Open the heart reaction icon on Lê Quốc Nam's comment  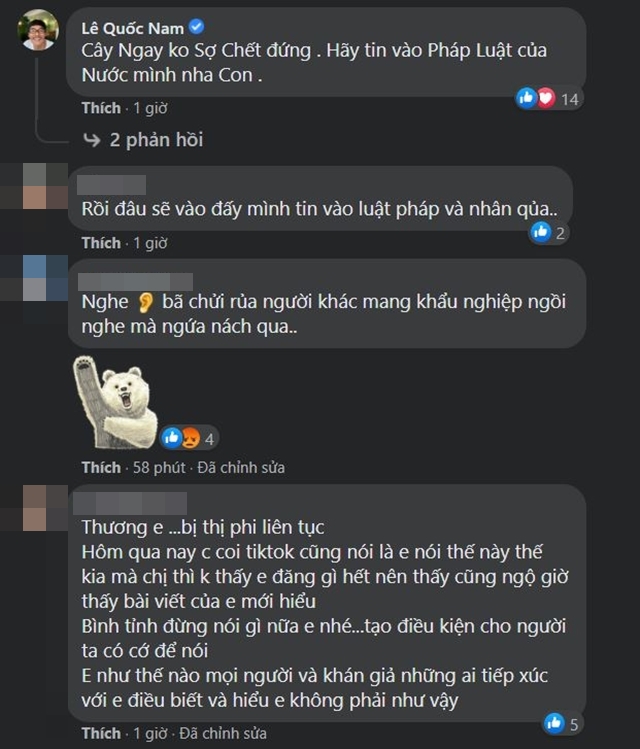545,98
